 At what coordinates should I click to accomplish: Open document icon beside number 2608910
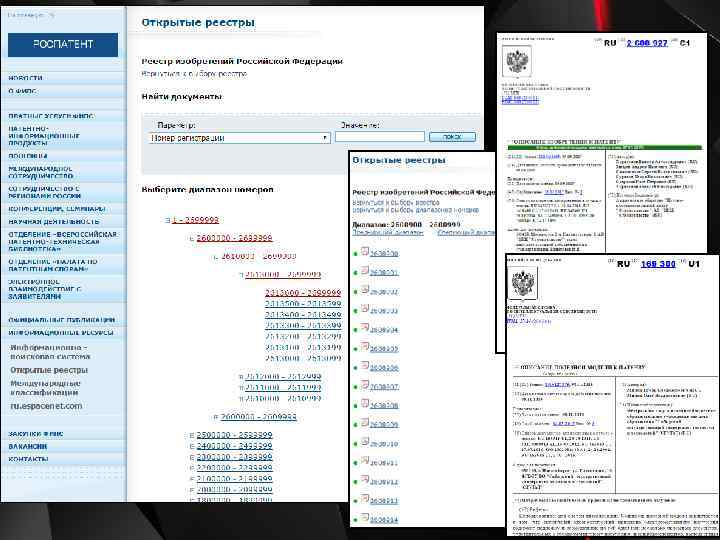point(365,442)
